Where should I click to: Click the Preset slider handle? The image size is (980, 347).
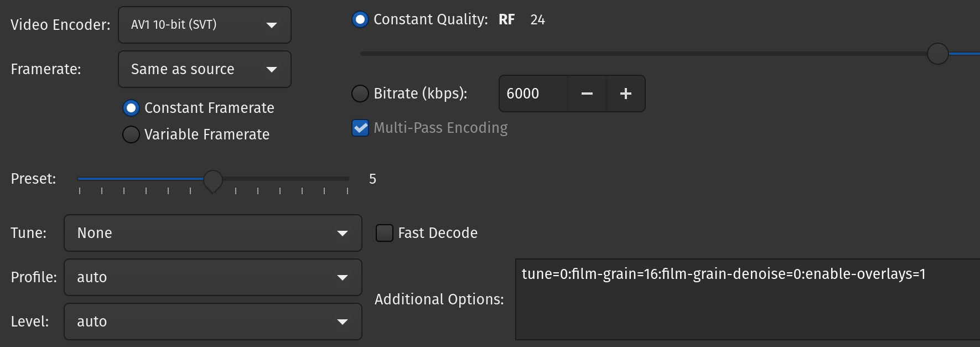[x=213, y=180]
